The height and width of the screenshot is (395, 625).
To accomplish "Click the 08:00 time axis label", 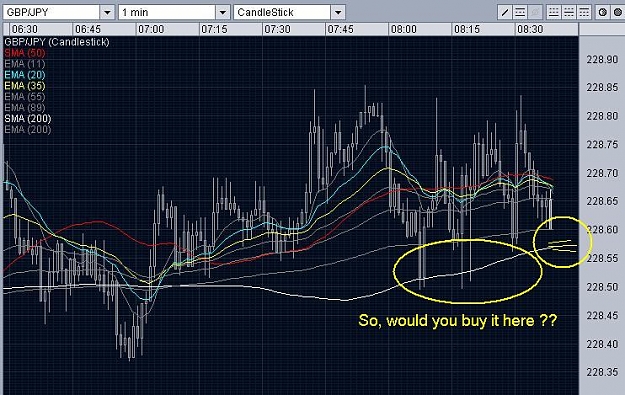I will 403,29.
